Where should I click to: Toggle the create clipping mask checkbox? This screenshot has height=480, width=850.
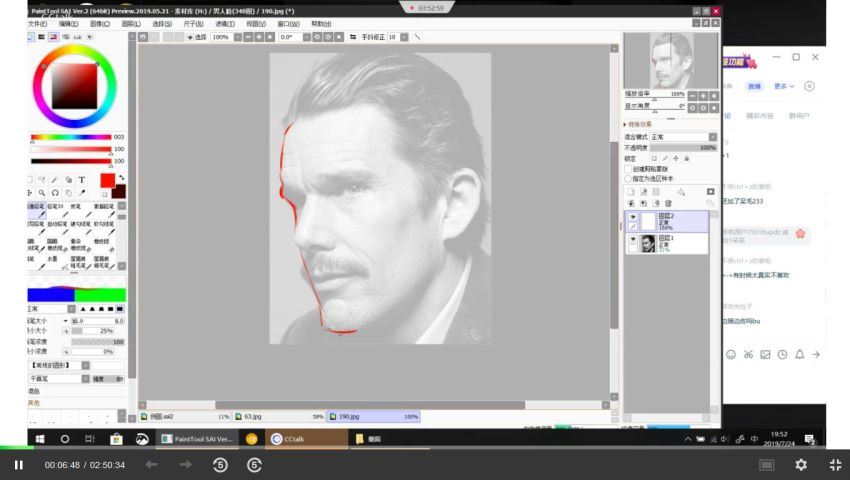628,169
